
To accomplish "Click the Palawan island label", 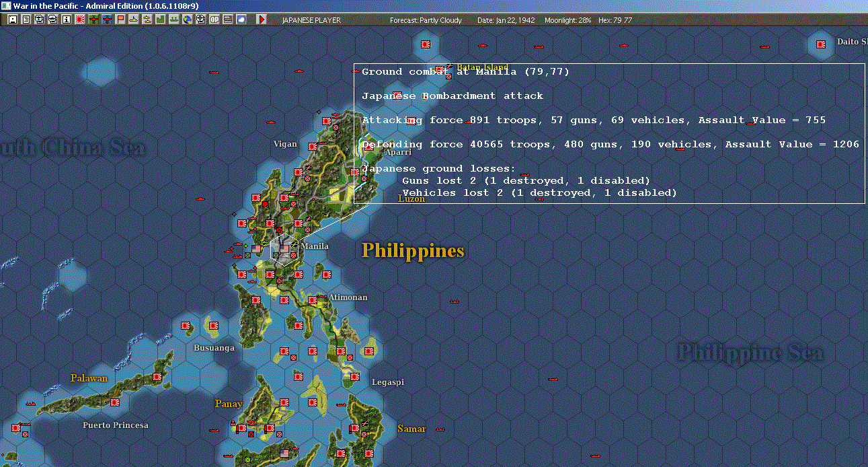I will pos(89,378).
